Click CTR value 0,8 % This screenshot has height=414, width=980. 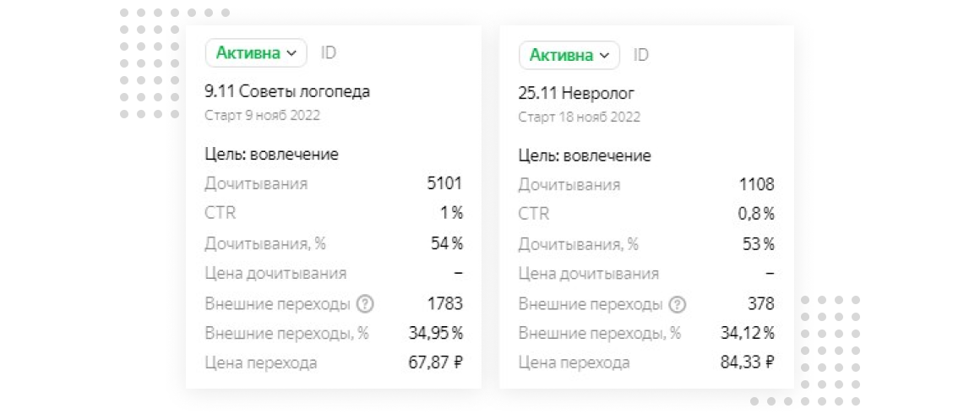click(755, 214)
